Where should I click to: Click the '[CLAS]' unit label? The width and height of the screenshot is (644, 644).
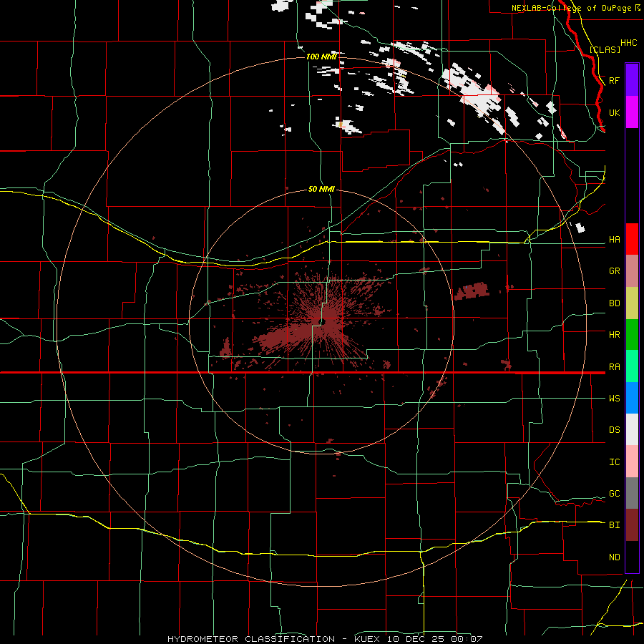pos(605,49)
